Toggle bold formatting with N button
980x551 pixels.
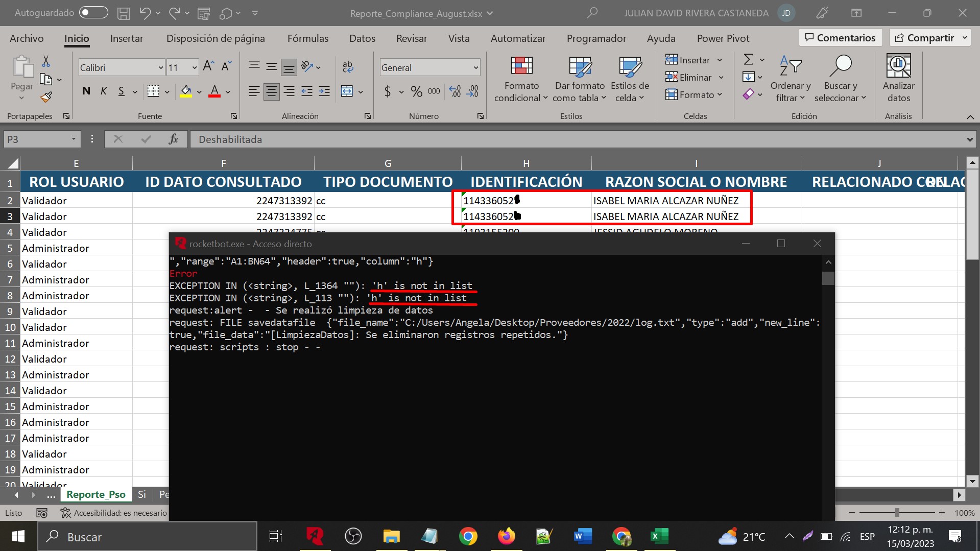point(86,91)
